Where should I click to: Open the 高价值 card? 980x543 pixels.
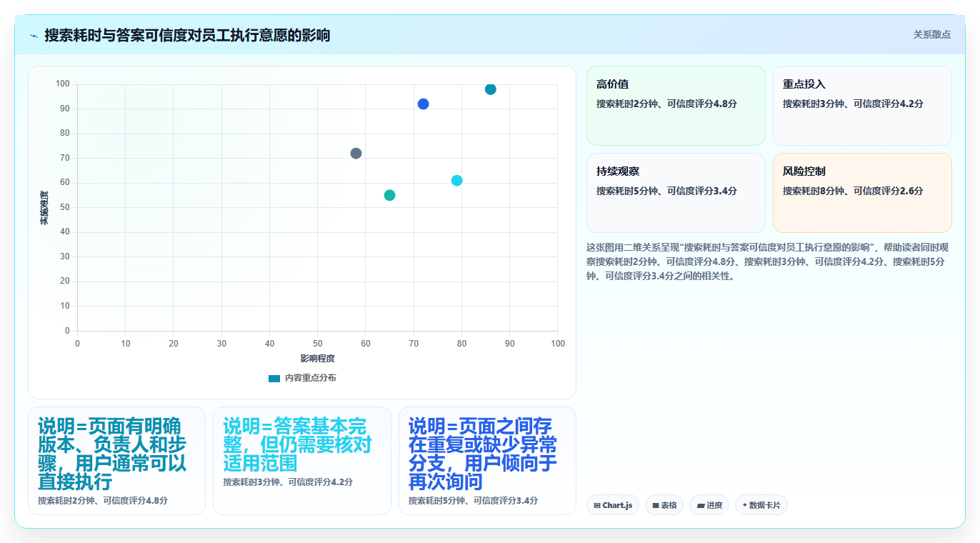[x=676, y=106]
